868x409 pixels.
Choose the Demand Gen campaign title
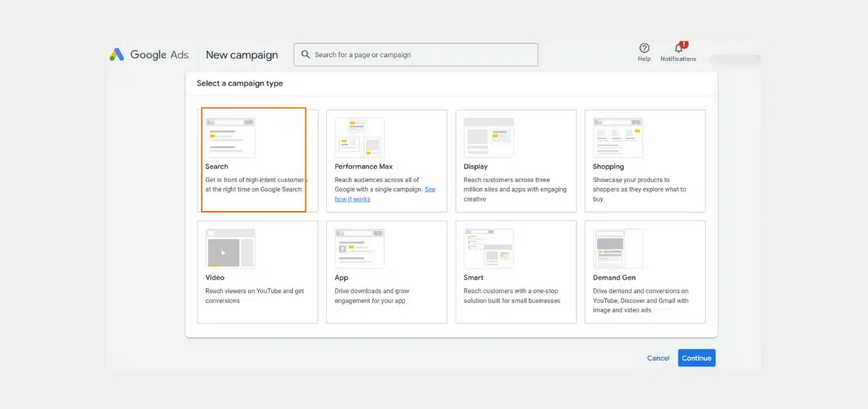click(x=615, y=277)
